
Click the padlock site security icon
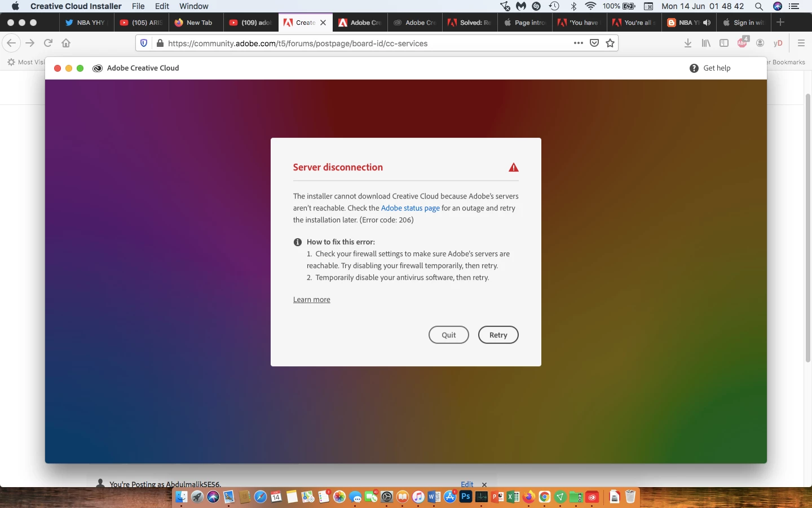[x=160, y=43]
